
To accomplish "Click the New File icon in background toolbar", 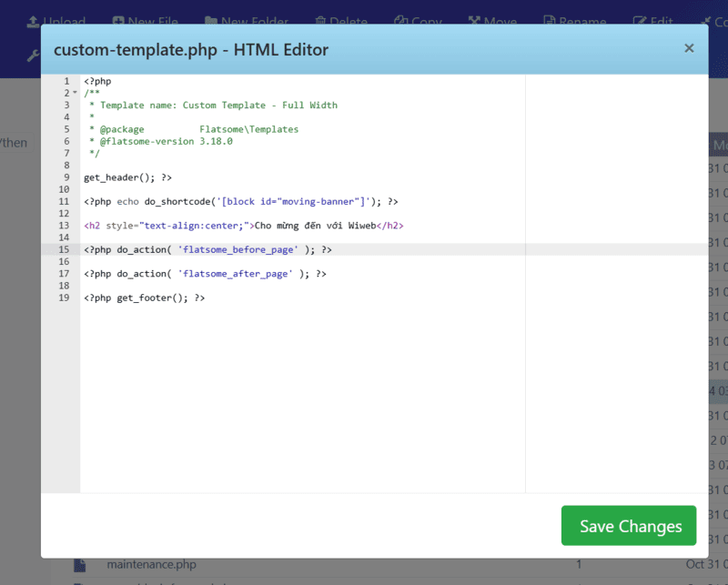I will click(118, 21).
